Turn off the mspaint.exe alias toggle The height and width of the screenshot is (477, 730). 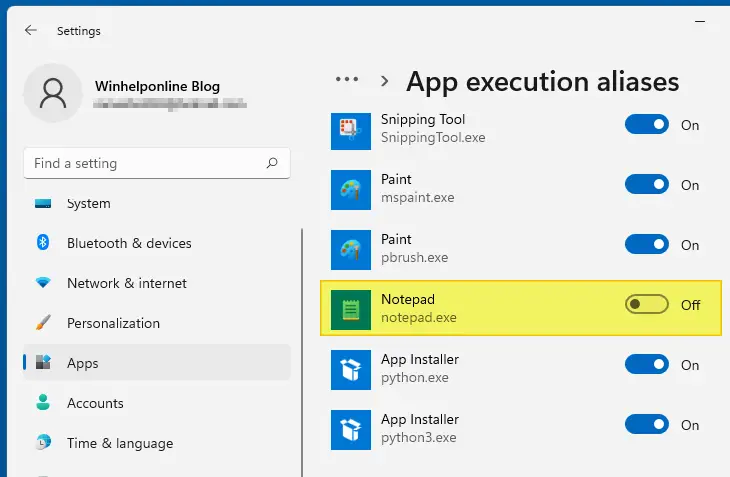(647, 184)
